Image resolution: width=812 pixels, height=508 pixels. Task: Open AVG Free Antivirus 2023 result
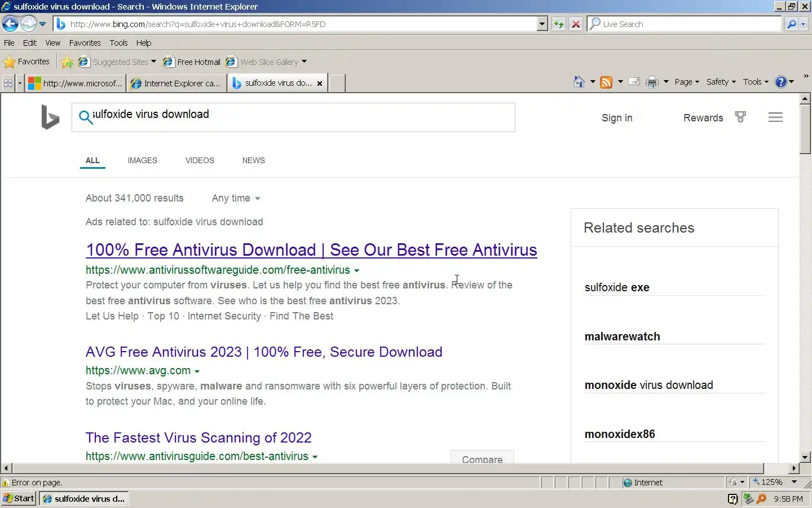click(x=264, y=352)
